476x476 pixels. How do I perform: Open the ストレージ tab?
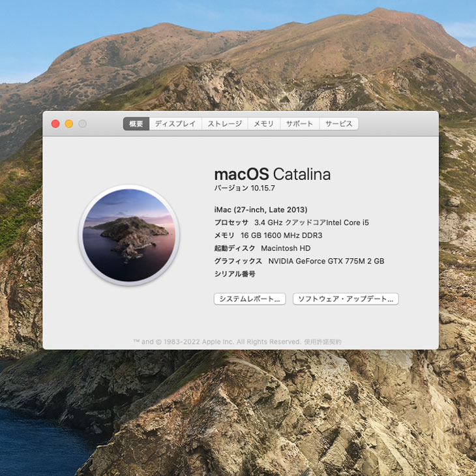(225, 123)
